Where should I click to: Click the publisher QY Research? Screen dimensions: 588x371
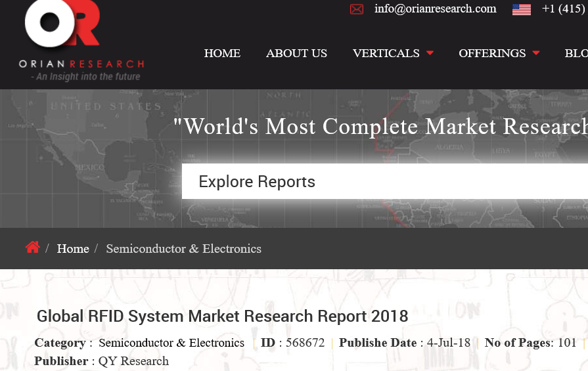point(133,361)
